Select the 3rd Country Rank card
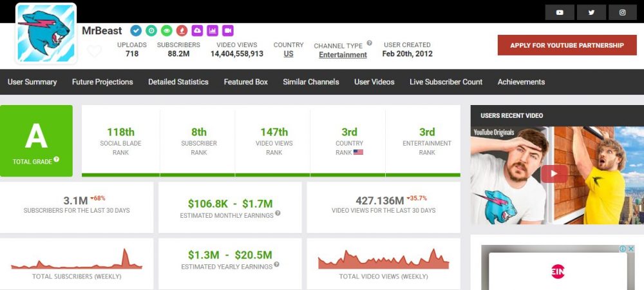 349,141
